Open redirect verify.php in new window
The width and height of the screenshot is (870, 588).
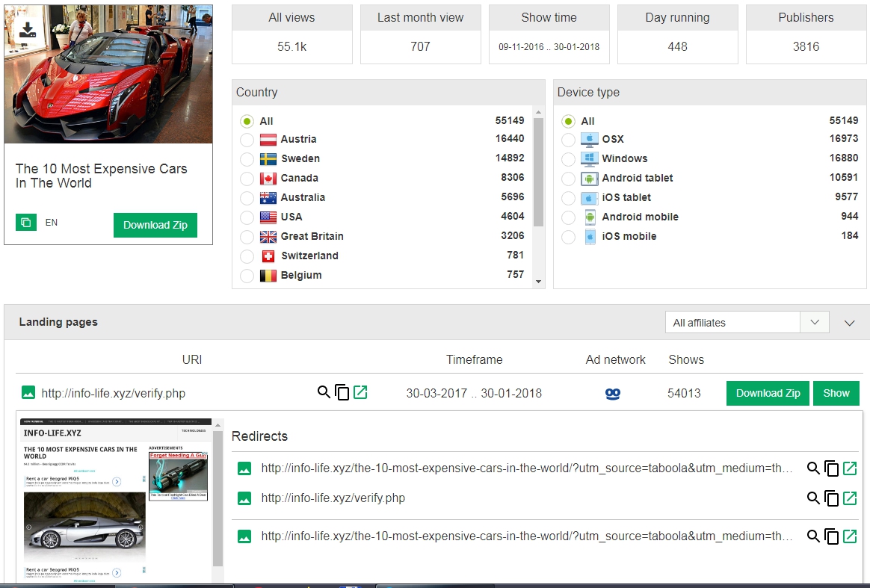coord(850,498)
